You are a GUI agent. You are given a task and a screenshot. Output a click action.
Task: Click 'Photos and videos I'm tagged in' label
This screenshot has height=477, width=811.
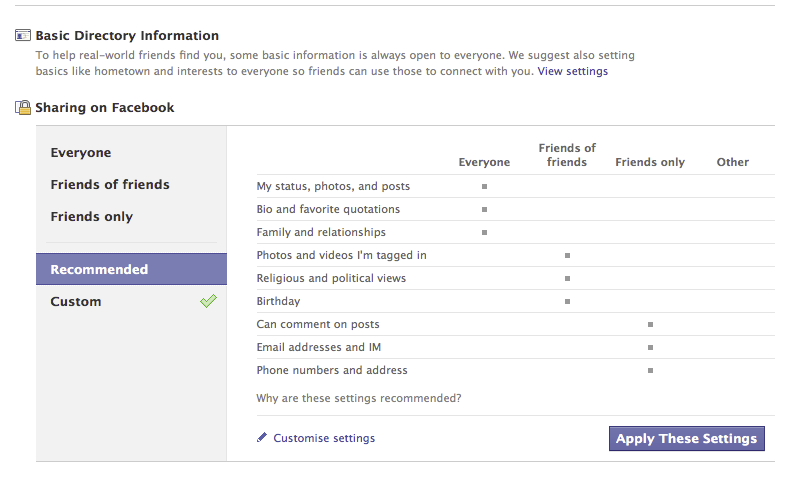(341, 256)
